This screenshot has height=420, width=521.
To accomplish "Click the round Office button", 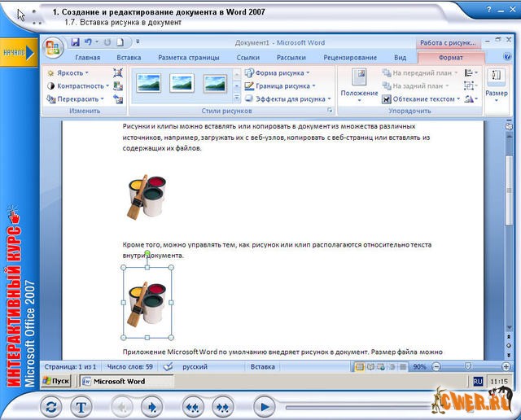I will (54, 48).
